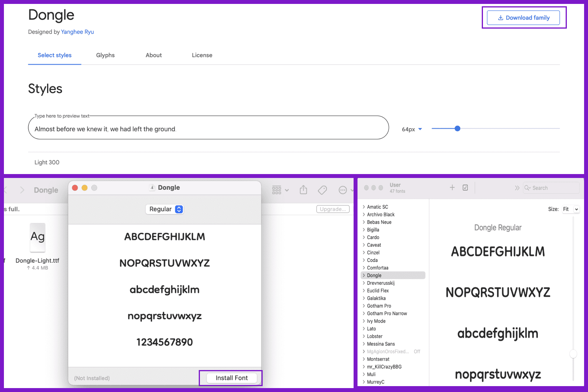Click the Finder share icon

[303, 190]
